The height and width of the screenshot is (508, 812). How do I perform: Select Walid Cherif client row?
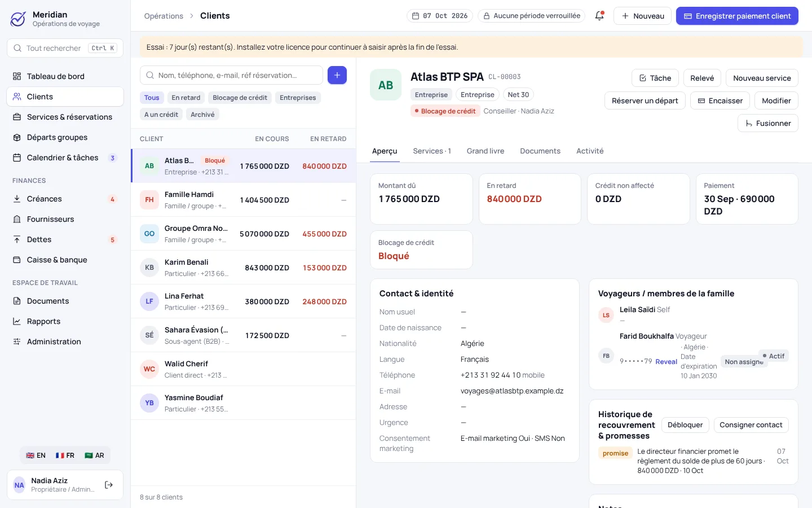pyautogui.click(x=244, y=369)
